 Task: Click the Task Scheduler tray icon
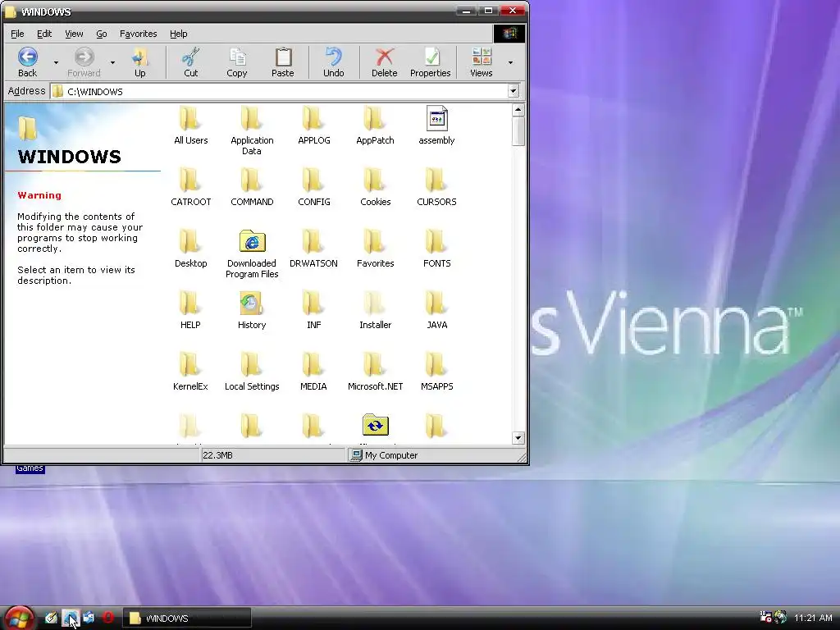pos(765,617)
